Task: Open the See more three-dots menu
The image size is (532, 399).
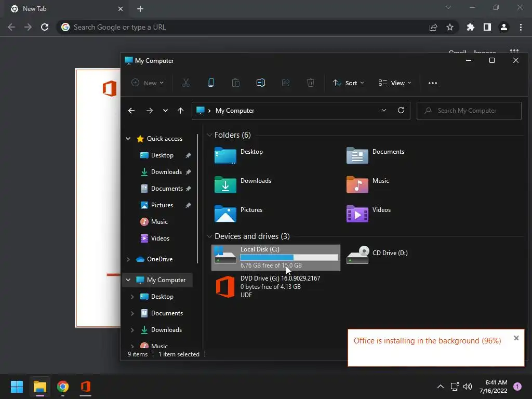Action: (433, 83)
